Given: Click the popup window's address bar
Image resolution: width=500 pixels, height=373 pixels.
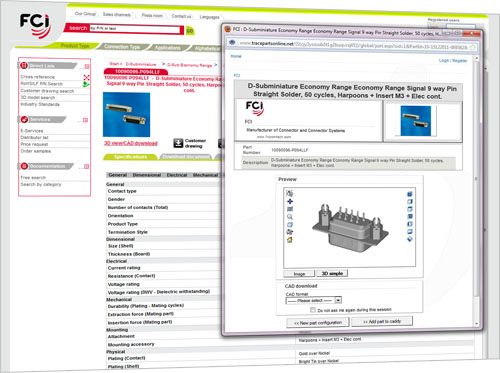Looking at the screenshot, I should click(353, 45).
